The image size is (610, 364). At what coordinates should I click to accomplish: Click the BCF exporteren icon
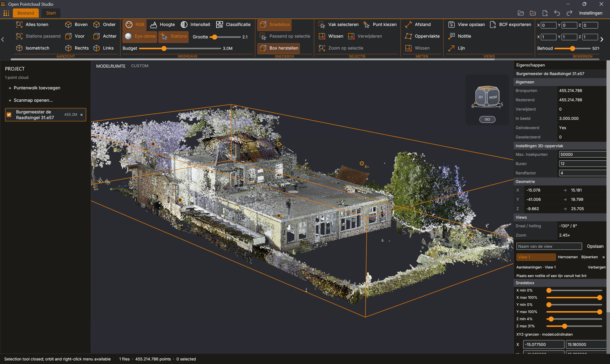point(493,24)
